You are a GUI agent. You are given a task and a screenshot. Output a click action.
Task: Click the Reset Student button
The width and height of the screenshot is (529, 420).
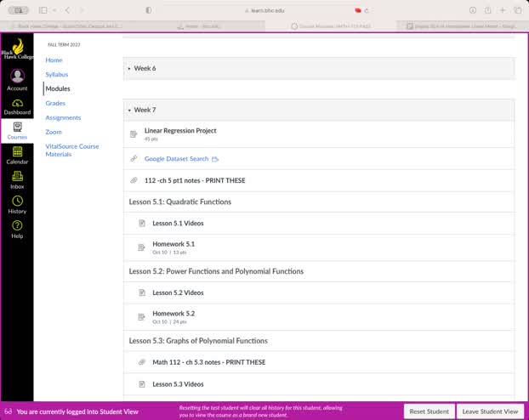coord(429,411)
